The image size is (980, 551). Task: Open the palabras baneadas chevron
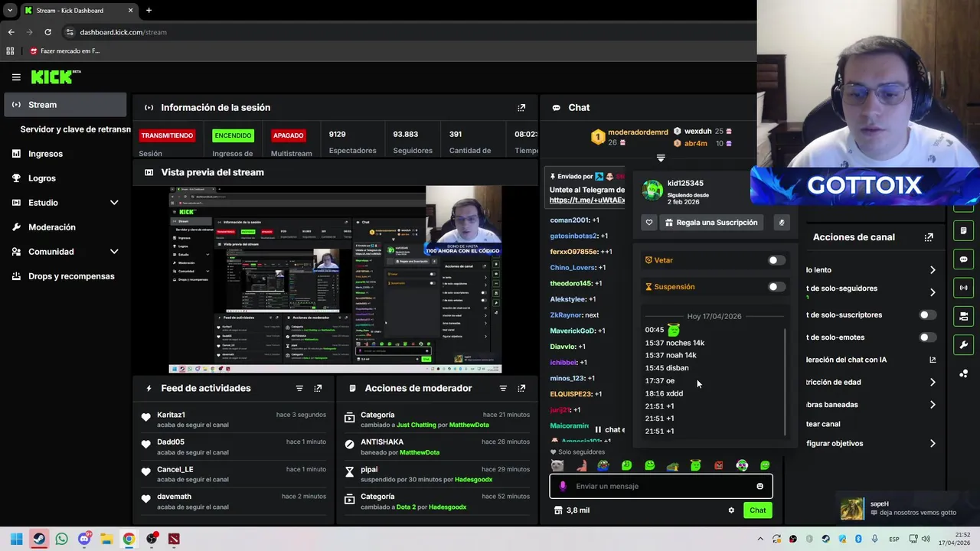coord(933,405)
